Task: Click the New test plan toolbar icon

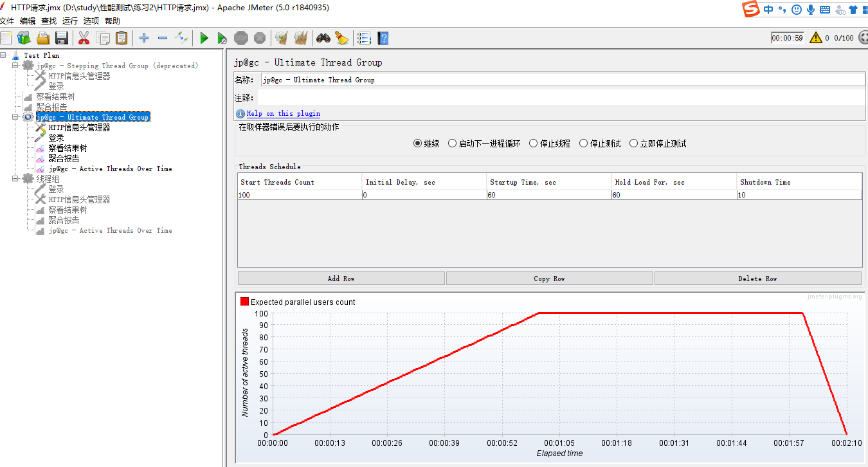Action: [6, 38]
